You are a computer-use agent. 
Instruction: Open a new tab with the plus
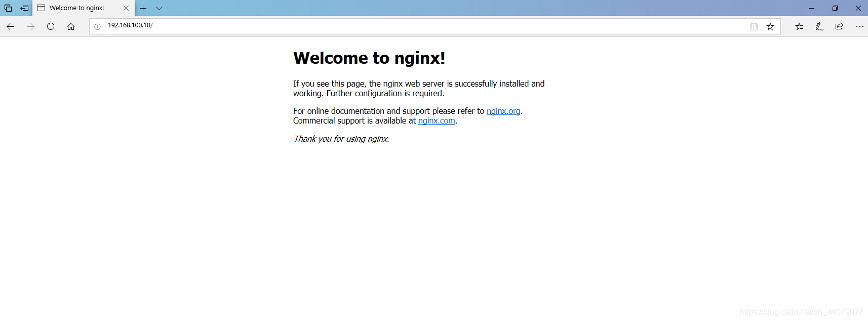(143, 8)
